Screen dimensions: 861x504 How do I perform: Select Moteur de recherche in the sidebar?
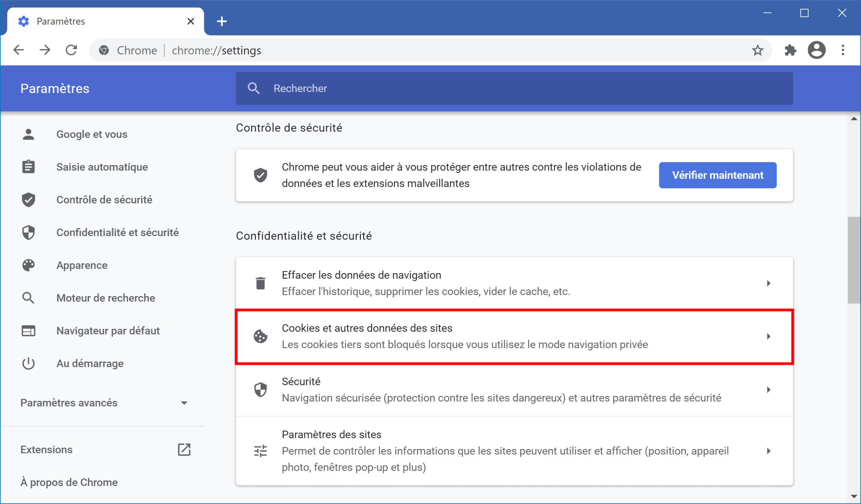106,298
